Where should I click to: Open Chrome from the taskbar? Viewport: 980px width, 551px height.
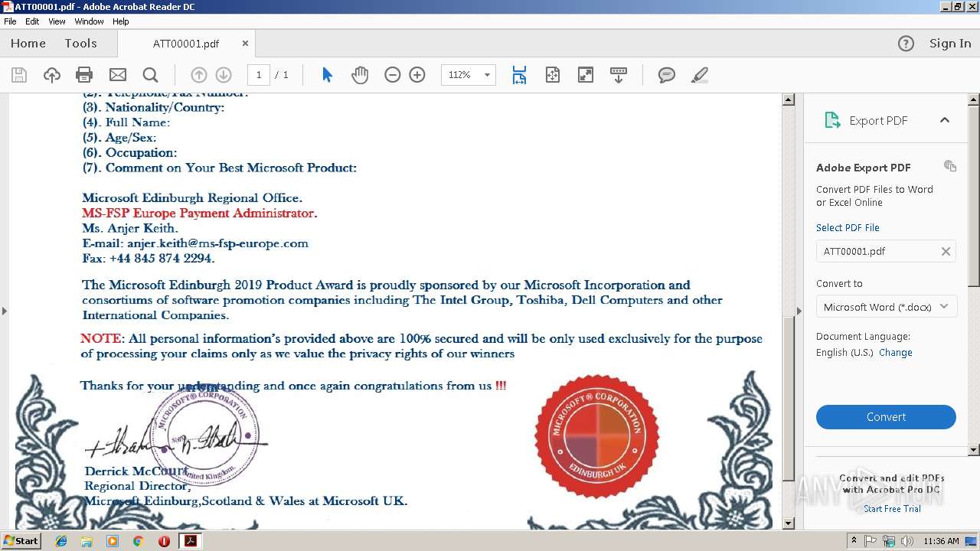[138, 541]
